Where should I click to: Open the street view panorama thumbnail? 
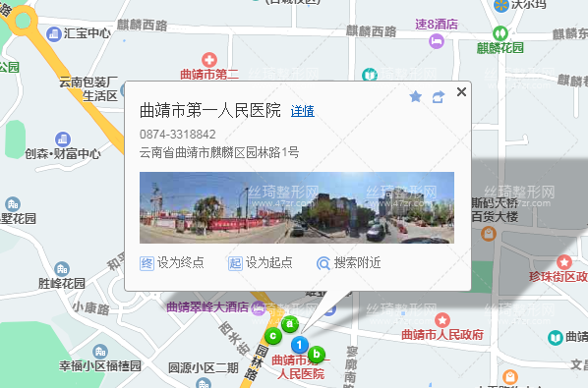pyautogui.click(x=297, y=207)
